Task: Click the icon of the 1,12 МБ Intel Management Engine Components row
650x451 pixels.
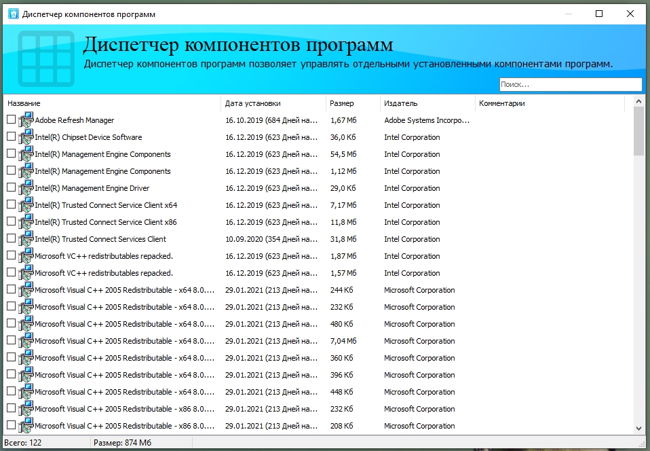Action: tap(26, 171)
